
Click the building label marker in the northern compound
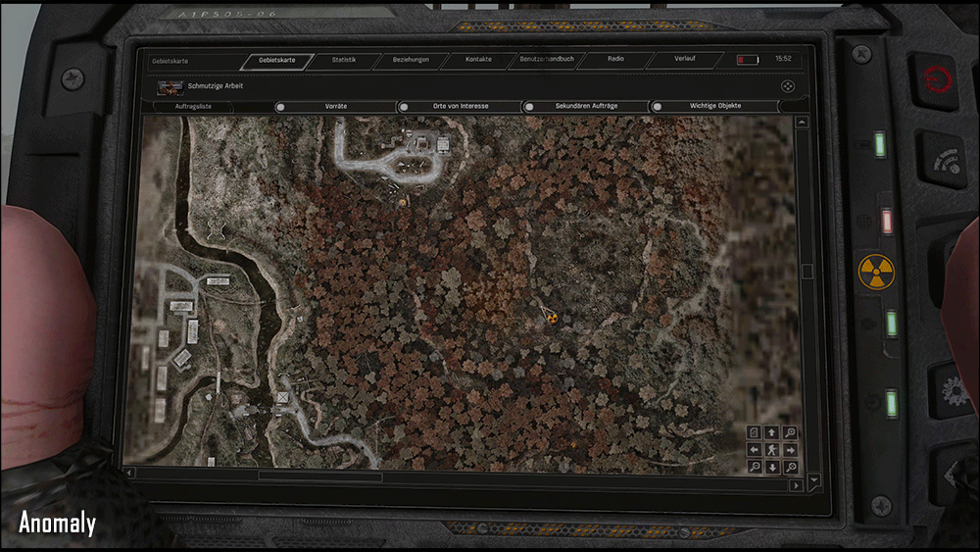point(443,145)
